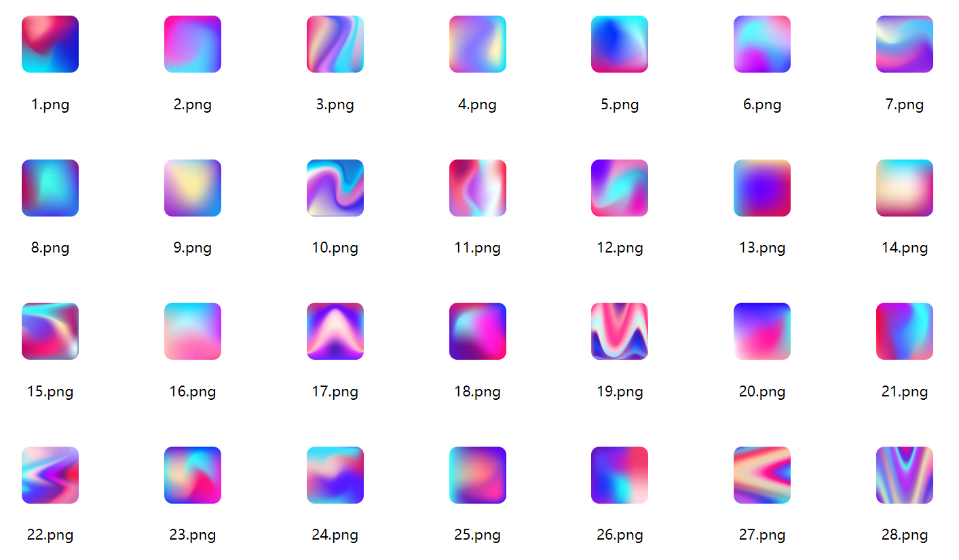Select the 10.png swirl gradient thumbnail

335,188
